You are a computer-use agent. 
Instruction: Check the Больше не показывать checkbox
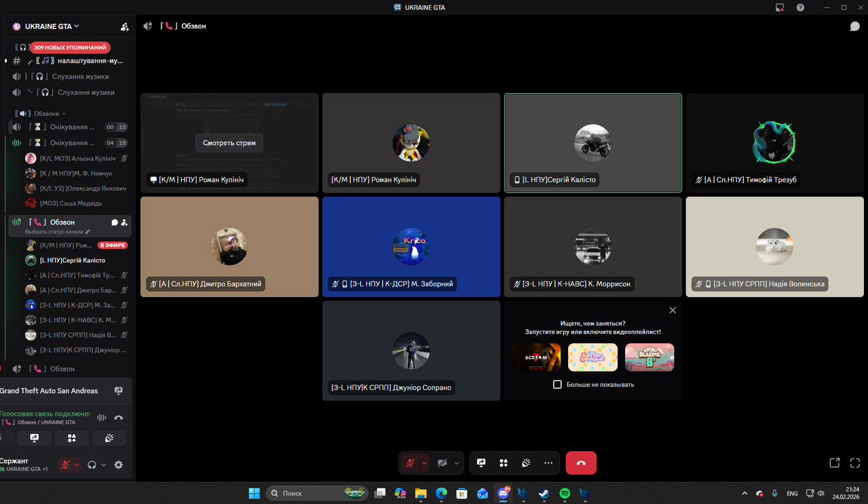point(557,385)
